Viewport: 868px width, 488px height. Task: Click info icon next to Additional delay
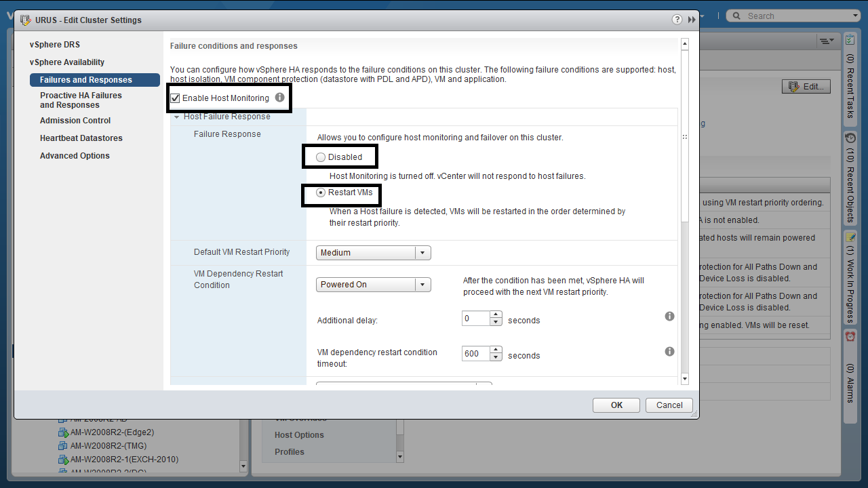(669, 317)
